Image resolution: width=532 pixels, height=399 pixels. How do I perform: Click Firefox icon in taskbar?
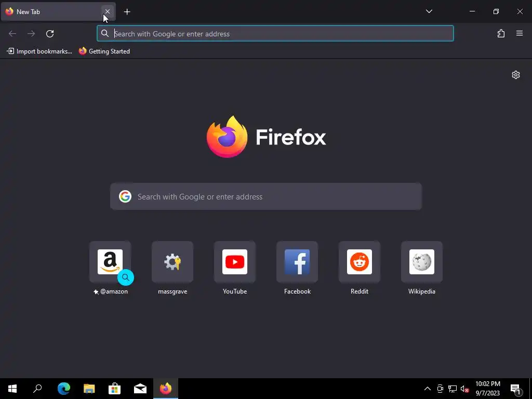166,389
